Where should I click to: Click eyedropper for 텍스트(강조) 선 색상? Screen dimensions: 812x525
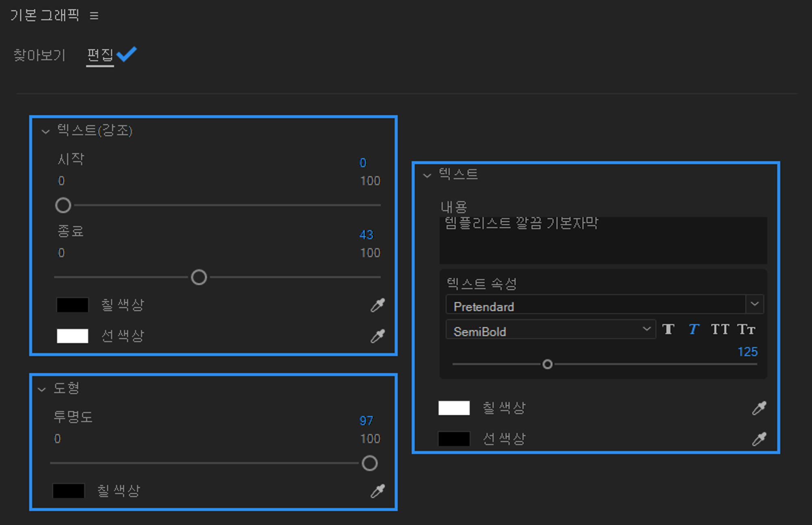coord(378,336)
